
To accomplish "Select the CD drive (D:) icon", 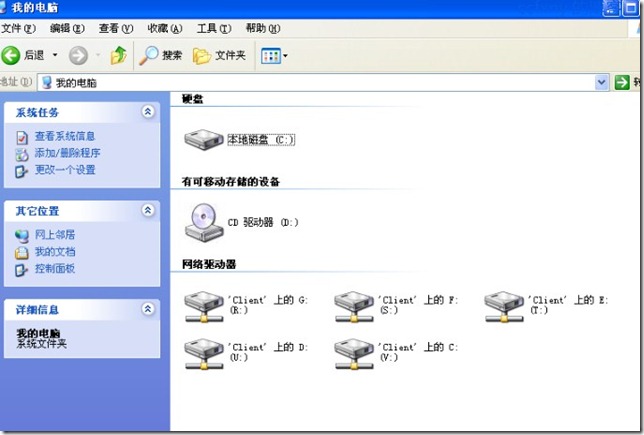I will click(204, 222).
